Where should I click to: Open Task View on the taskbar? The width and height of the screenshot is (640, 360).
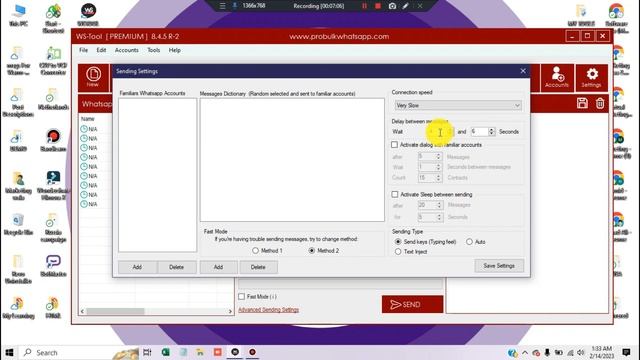pos(147,352)
